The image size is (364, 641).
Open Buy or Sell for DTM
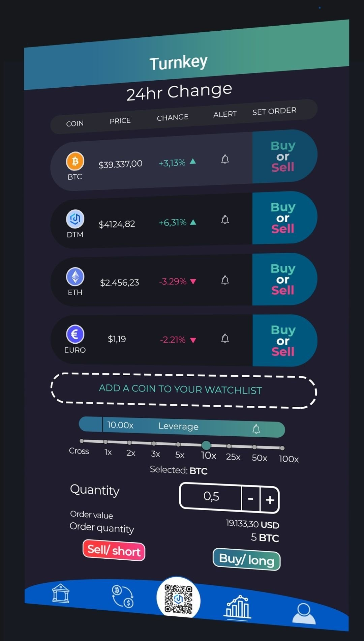283,218
